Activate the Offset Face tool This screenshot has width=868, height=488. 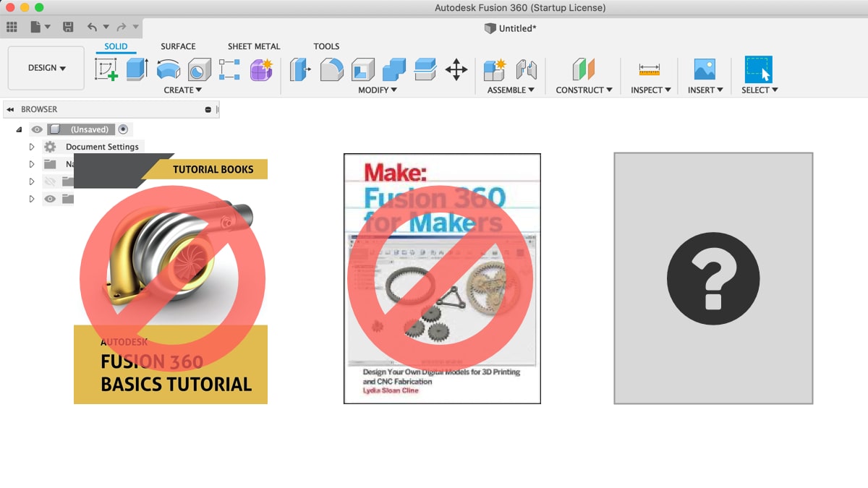425,69
